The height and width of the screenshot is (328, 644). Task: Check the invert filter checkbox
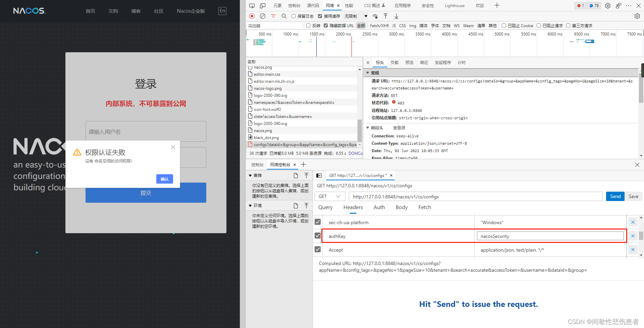pos(308,25)
